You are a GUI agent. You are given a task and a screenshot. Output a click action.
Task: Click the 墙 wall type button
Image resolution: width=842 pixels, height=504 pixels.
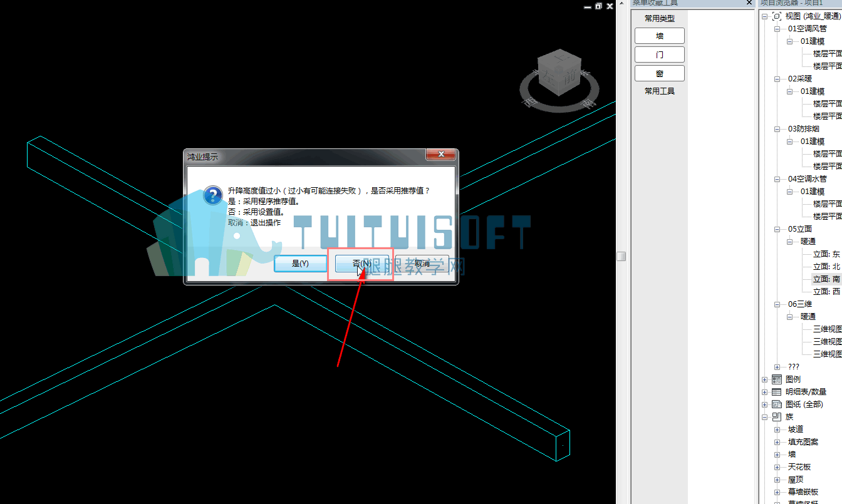coord(660,36)
